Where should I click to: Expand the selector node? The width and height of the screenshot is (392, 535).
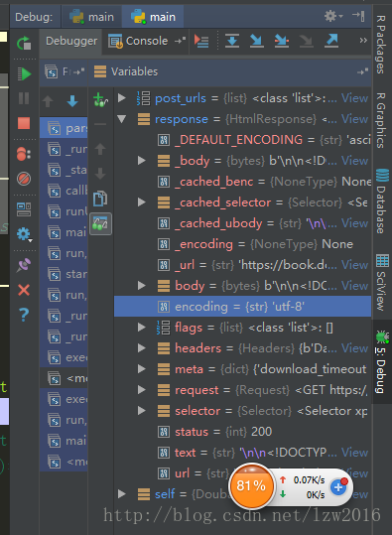pyautogui.click(x=142, y=411)
